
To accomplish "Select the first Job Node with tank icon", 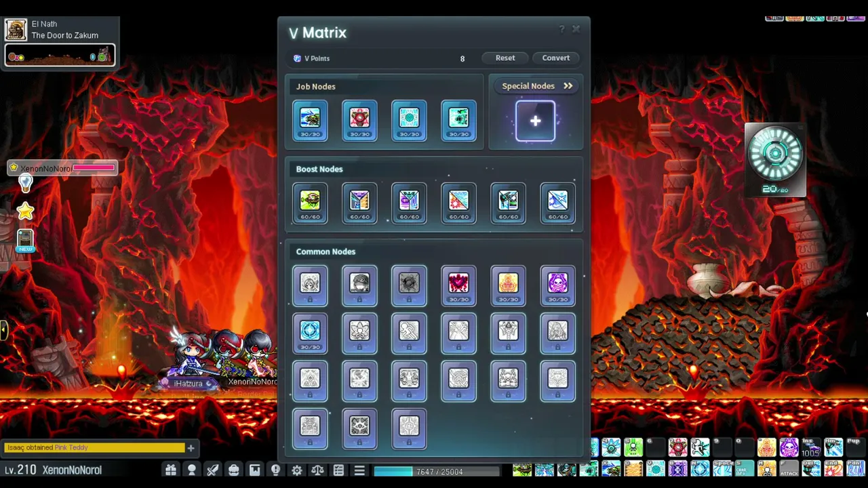I will (x=310, y=121).
